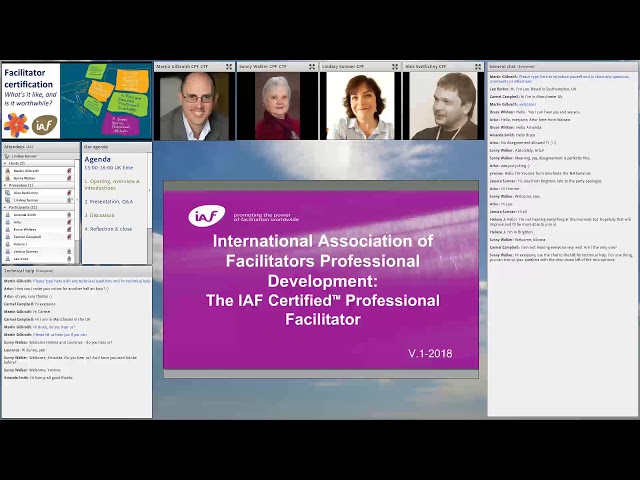Screen dimensions: 640x480
Task: Click 'Hi Sunny all good thanks' chat line
Action: 38,378
